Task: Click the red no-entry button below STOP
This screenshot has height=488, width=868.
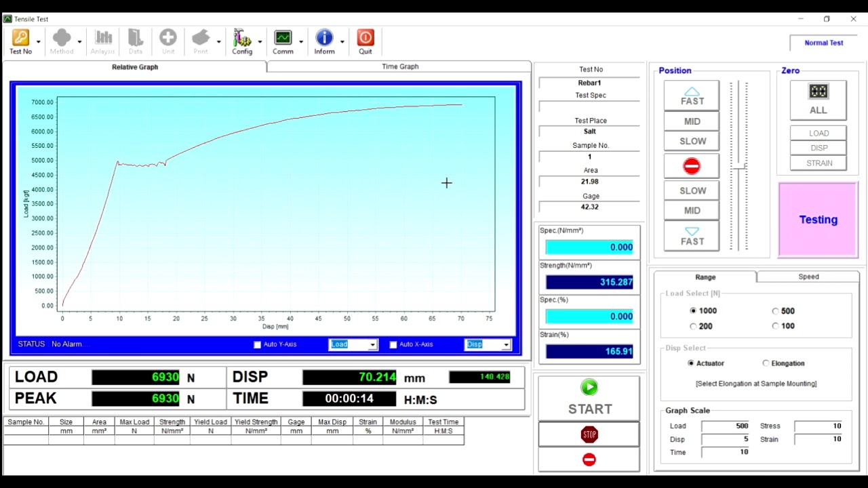Action: click(x=589, y=460)
